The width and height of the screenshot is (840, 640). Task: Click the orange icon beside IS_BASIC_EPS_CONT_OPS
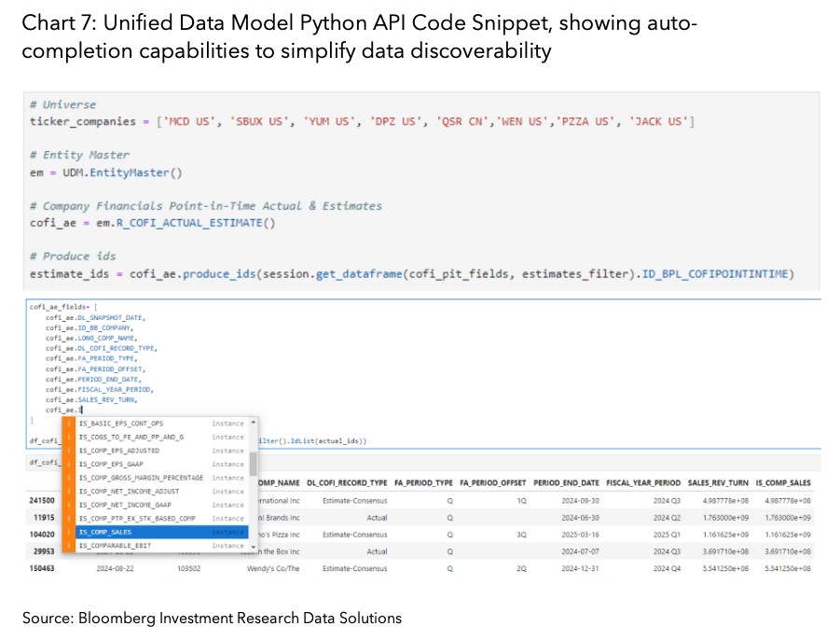click(x=69, y=424)
